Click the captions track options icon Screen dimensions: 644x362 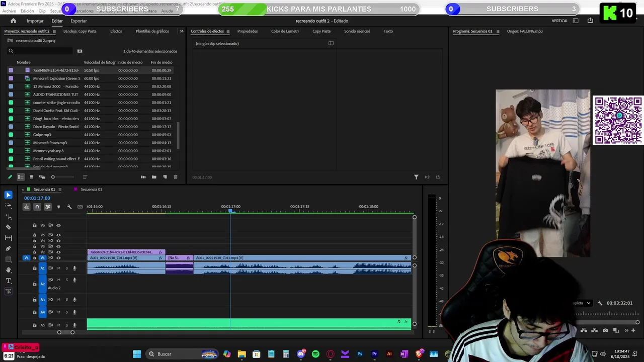[80, 207]
